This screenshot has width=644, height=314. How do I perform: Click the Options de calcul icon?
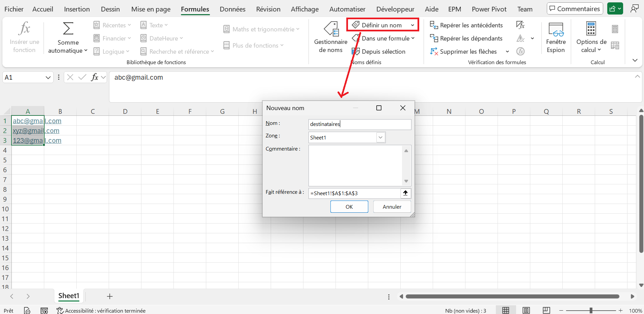click(591, 28)
